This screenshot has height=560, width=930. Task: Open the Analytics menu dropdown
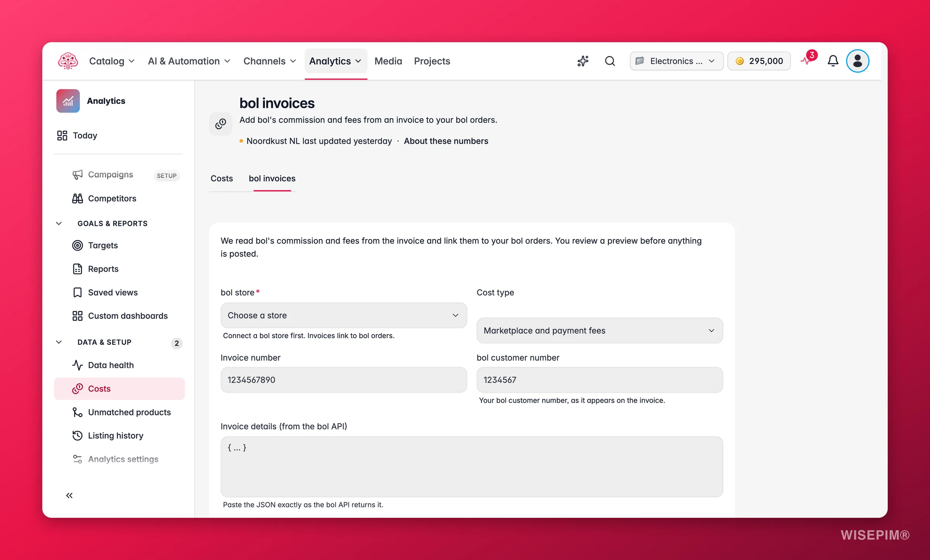(336, 61)
